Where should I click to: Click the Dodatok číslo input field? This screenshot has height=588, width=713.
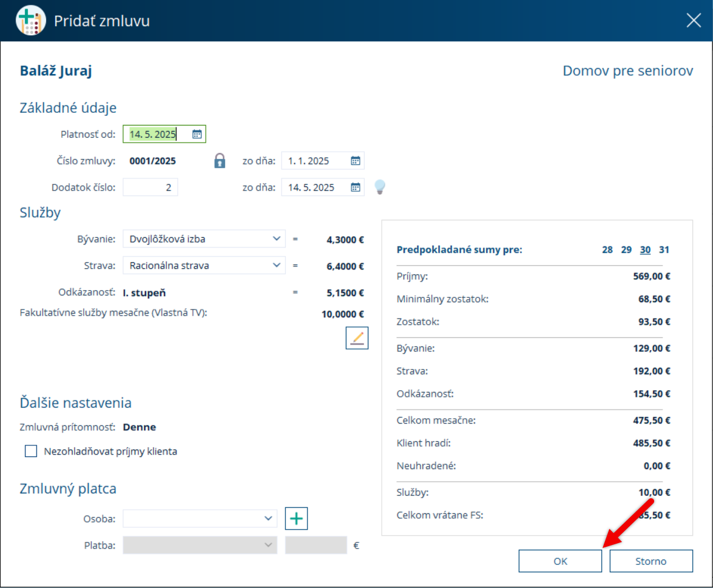tap(150, 188)
